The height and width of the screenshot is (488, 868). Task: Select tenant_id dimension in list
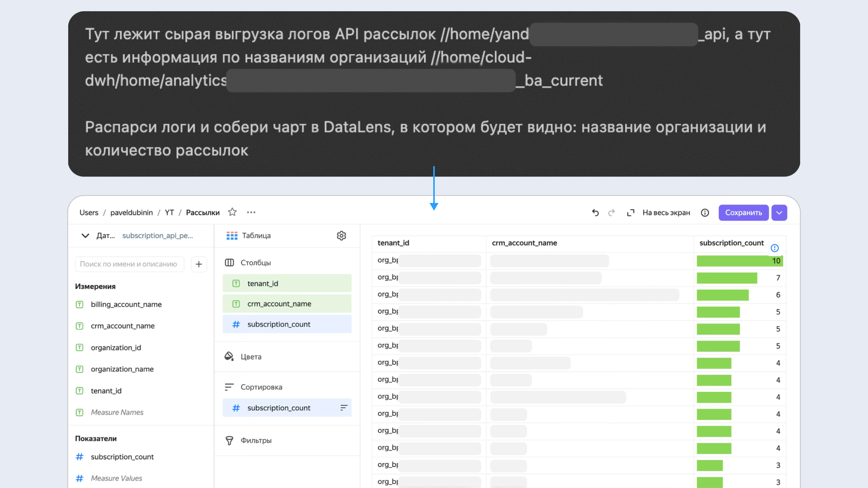[106, 391]
